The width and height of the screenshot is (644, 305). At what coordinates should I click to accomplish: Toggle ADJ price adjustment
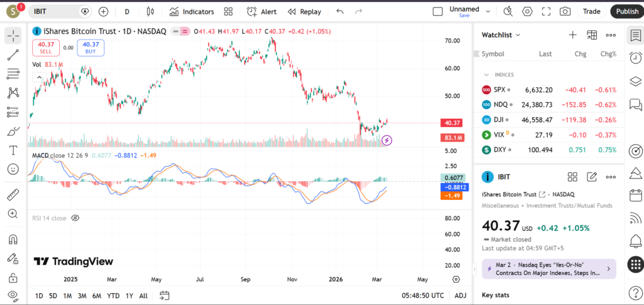[460, 296]
